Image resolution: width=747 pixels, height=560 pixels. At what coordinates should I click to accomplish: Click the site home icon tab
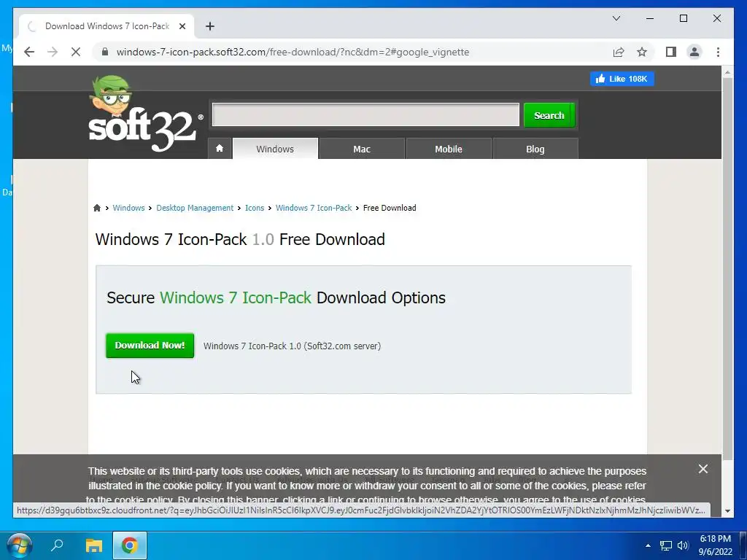click(x=220, y=149)
